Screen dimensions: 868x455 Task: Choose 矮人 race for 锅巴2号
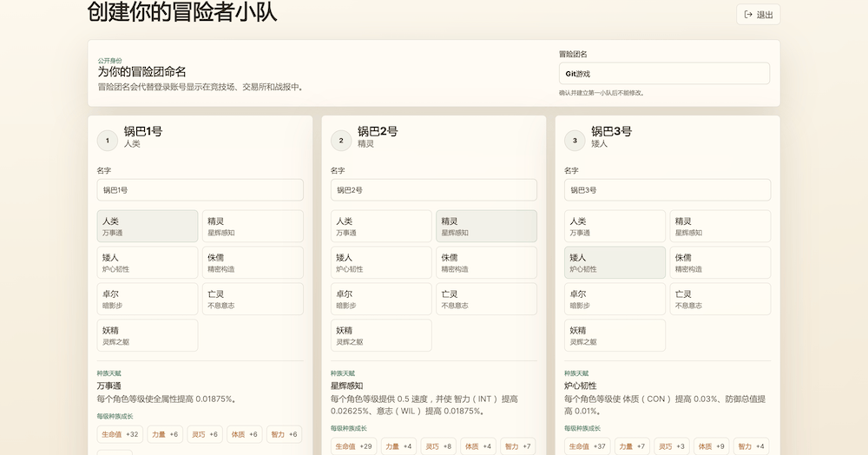point(381,262)
